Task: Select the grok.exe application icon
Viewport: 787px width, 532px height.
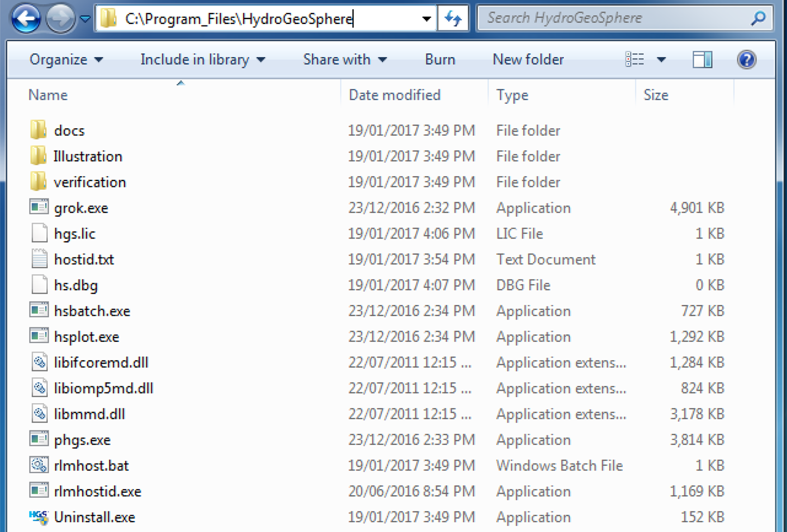Action: coord(39,207)
